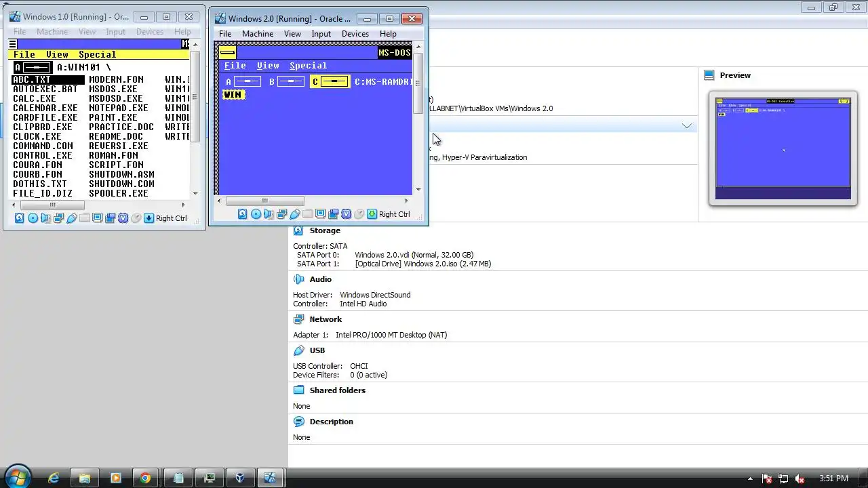Screen dimensions: 868x488
Task: Click shared folders icon in Windows 2.0 status bar
Action: 307,214
